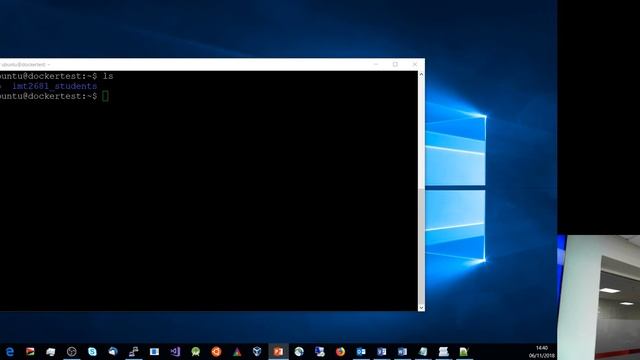Open the VirtualBox cube taskbar icon
Image resolution: width=640 pixels, height=360 pixels.
pyautogui.click(x=257, y=351)
